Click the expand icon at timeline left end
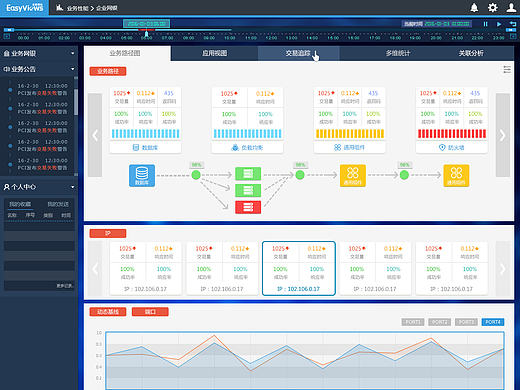The width and height of the screenshot is (520, 390). (x=7, y=36)
